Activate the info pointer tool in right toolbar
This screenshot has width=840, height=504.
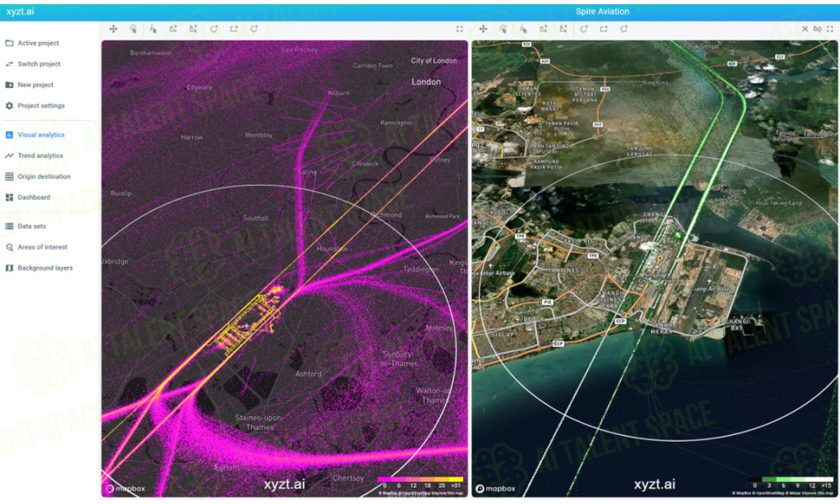point(523,29)
